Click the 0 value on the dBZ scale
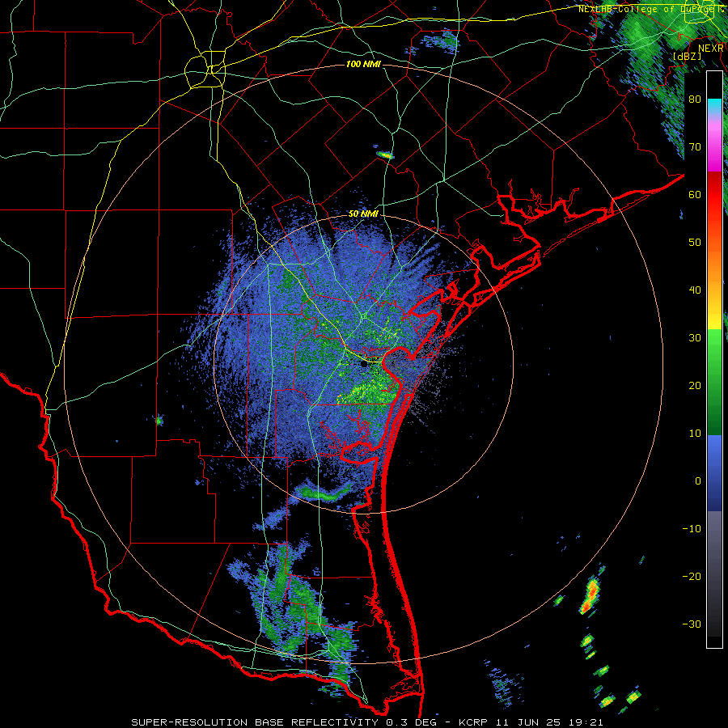Image resolution: width=728 pixels, height=728 pixels. pos(698,482)
